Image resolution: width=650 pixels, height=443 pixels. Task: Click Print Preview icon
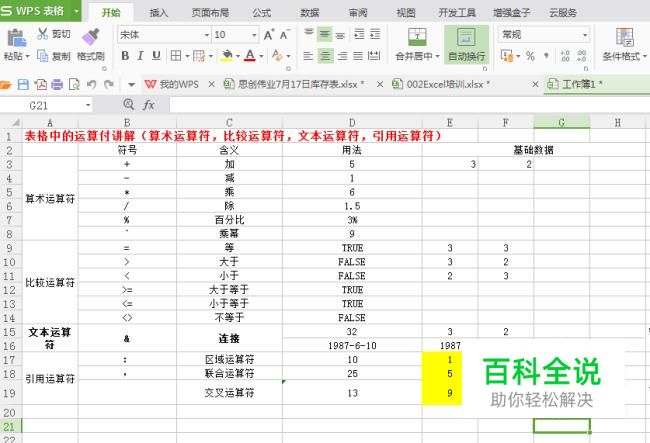74,85
